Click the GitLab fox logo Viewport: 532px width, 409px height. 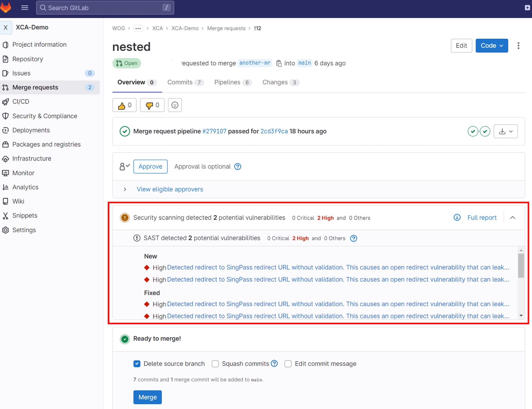[x=6, y=8]
